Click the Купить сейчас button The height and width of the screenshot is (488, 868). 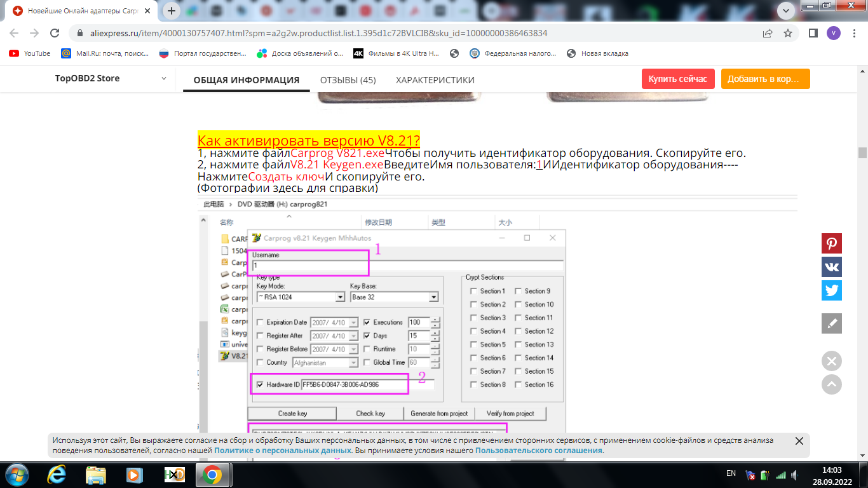pos(678,79)
